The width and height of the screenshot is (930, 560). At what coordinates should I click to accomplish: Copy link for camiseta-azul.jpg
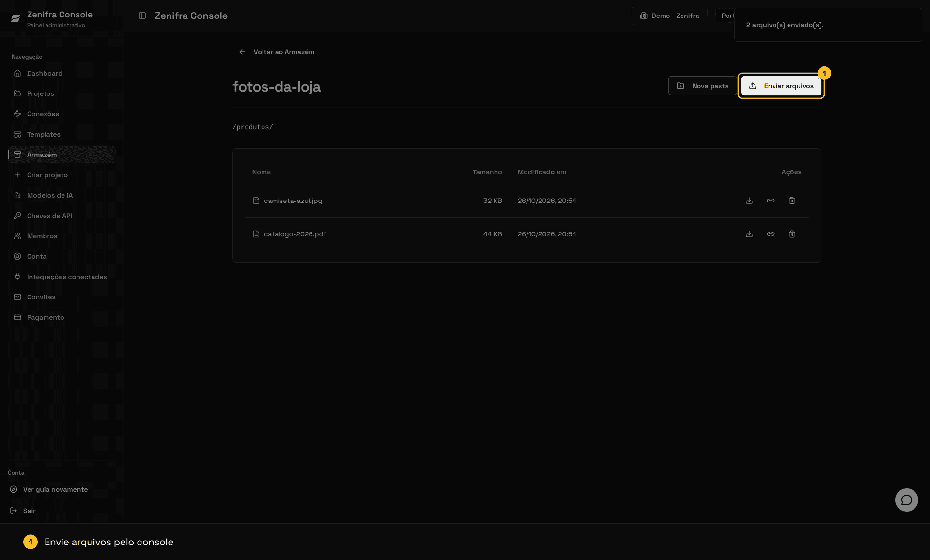click(771, 201)
